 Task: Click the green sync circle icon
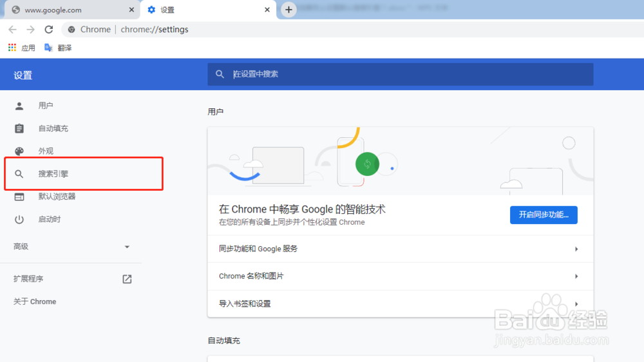(x=367, y=164)
